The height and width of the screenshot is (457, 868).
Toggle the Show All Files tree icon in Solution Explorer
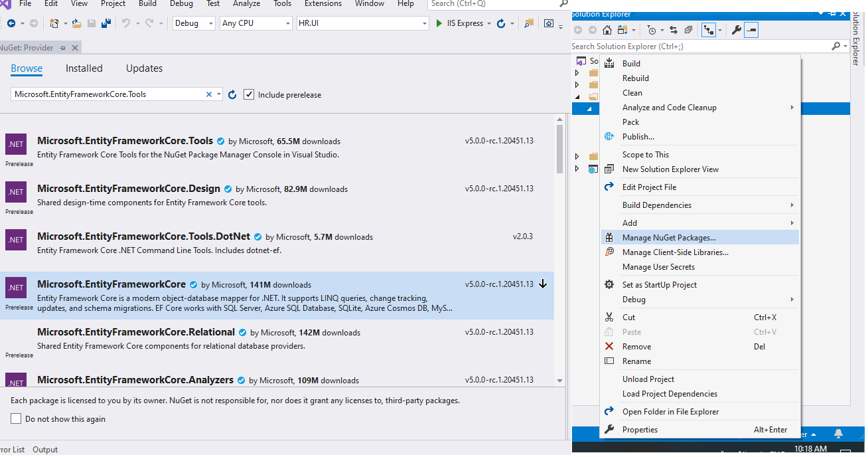click(x=708, y=30)
